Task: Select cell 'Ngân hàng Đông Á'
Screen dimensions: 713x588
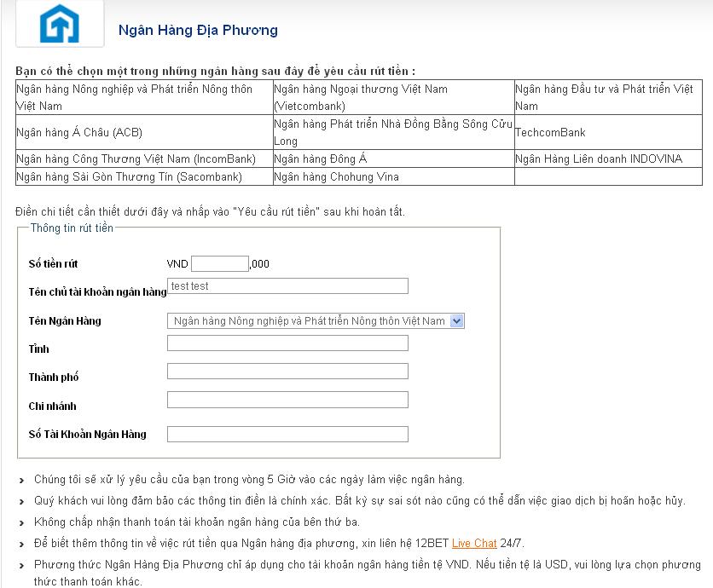Action: [x=393, y=159]
